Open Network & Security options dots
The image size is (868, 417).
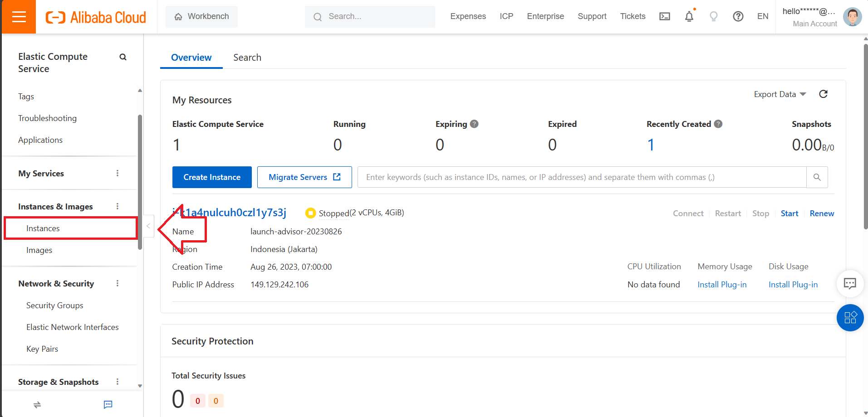[x=118, y=283]
